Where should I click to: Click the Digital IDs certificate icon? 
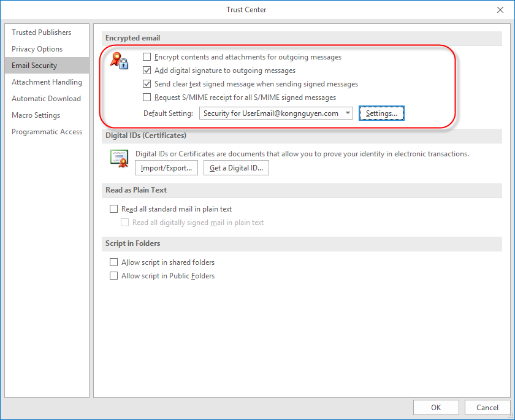[x=119, y=159]
